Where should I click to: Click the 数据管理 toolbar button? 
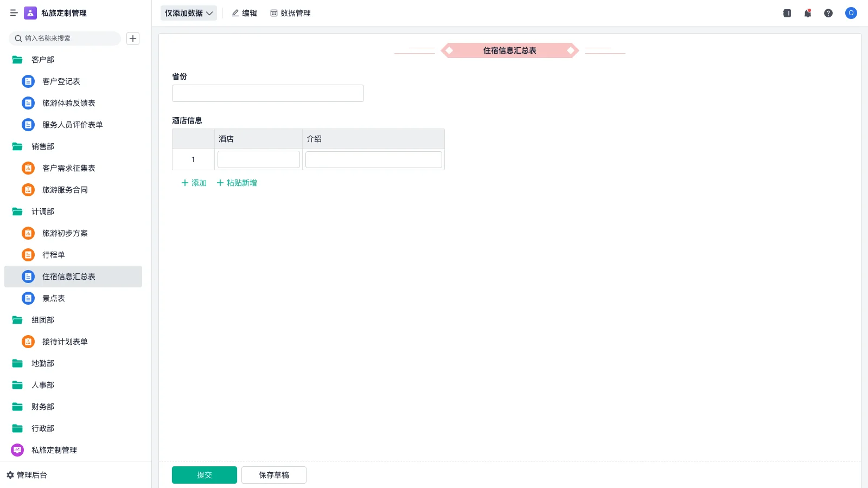coord(290,13)
